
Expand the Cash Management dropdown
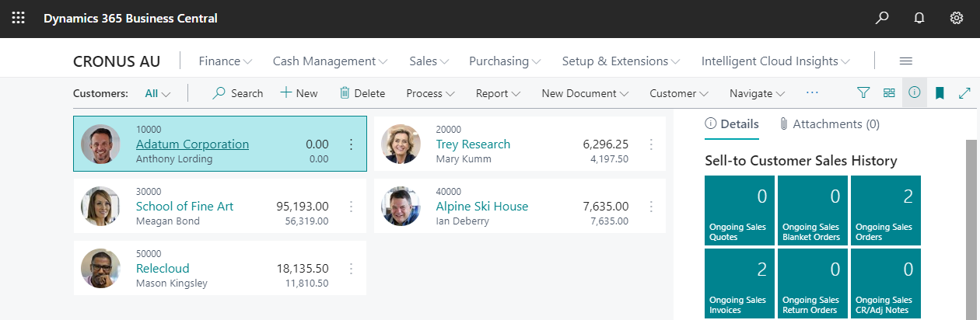(x=330, y=61)
